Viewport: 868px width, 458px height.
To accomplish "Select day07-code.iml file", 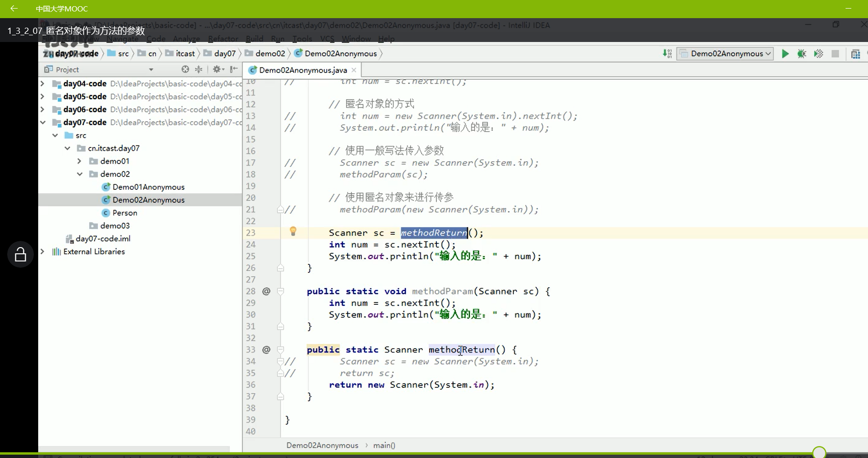I will [103, 239].
